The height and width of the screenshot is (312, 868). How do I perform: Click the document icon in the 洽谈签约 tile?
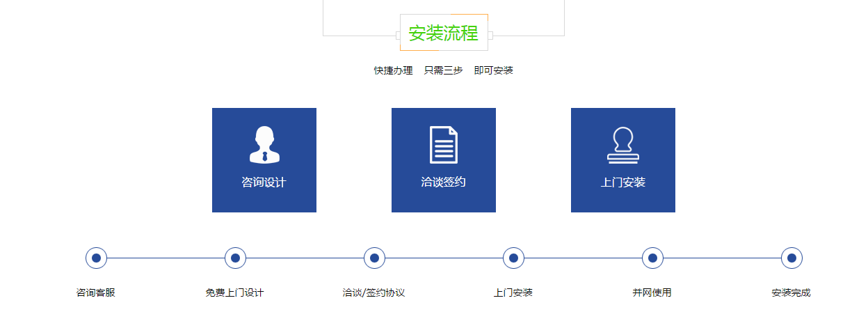pyautogui.click(x=444, y=144)
